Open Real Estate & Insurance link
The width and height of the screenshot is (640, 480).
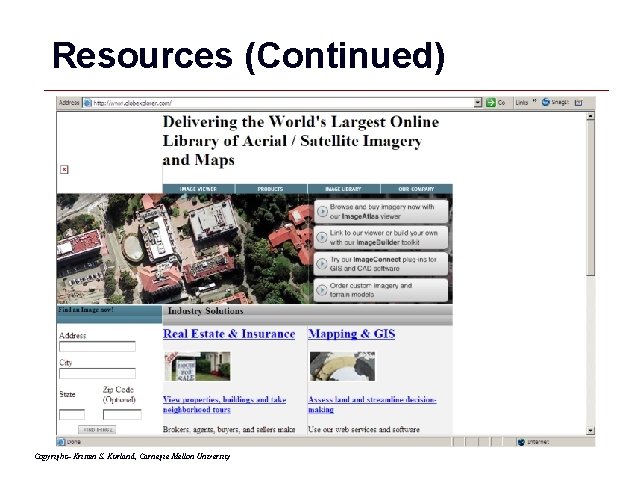click(229, 334)
